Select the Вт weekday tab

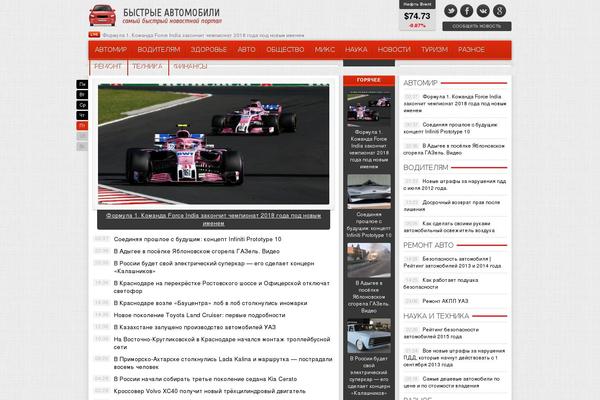(82, 95)
